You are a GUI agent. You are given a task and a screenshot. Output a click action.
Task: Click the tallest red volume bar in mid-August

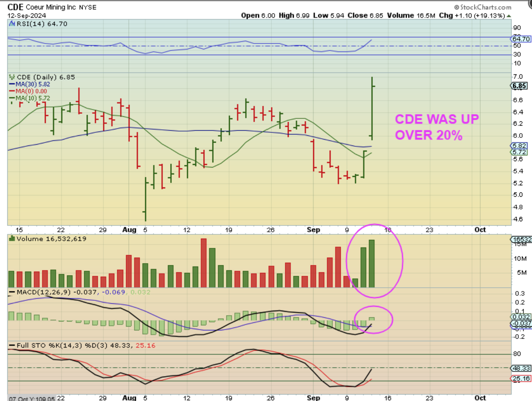tap(204, 263)
